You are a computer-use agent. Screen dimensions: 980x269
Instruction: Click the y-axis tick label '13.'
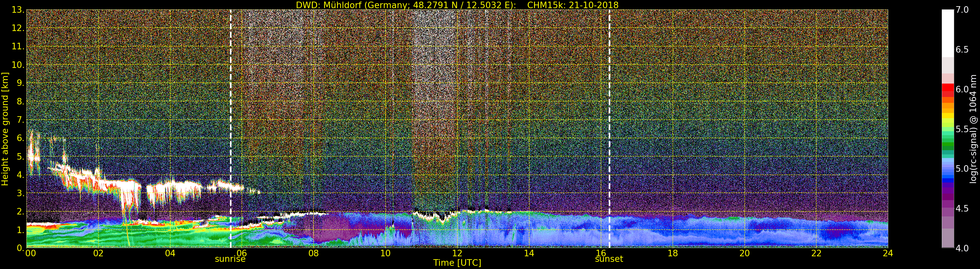(x=18, y=10)
